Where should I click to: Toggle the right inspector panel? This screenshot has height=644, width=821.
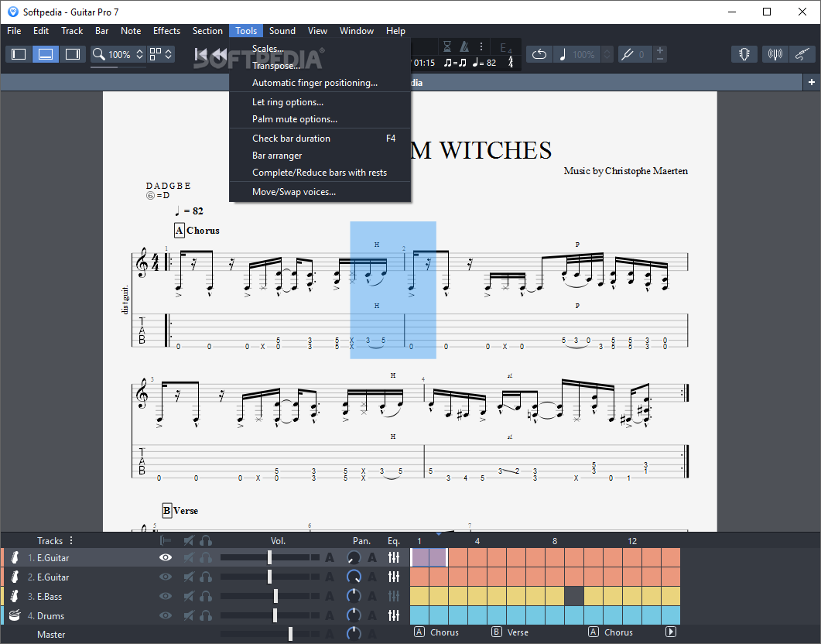72,54
